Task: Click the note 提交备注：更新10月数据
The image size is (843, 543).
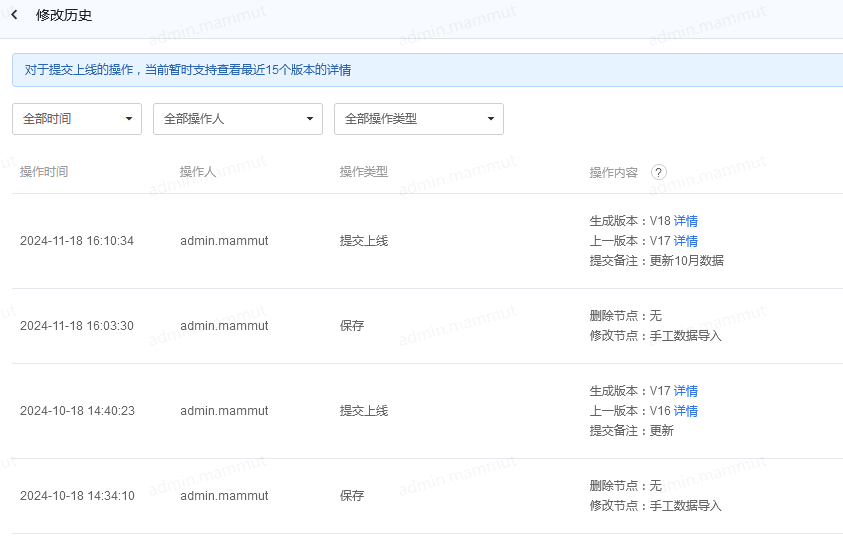Action: point(656,261)
